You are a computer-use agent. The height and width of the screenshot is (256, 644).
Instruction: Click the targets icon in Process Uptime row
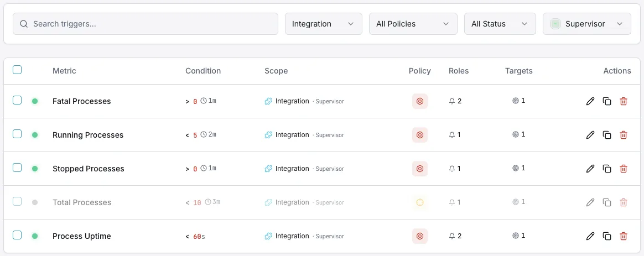[516, 236]
